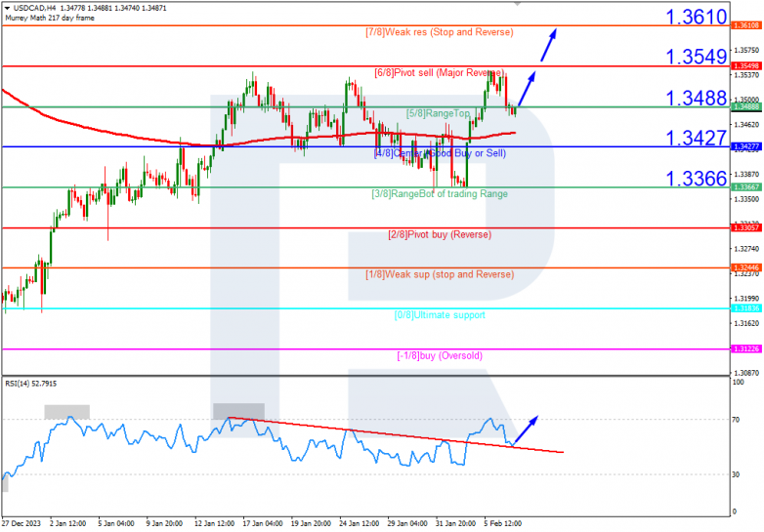Screen dimensions: 764x532
Task: Click the blue 1.34277 price tag
Action: [746, 146]
